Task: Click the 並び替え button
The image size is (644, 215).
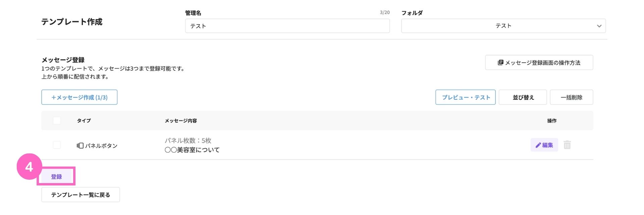Action: tap(523, 97)
